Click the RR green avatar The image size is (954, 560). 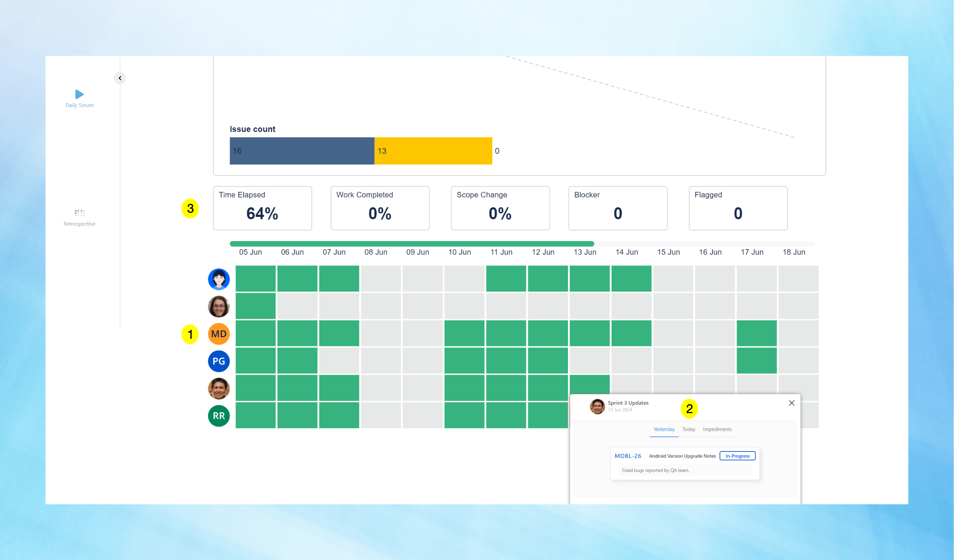point(218,415)
